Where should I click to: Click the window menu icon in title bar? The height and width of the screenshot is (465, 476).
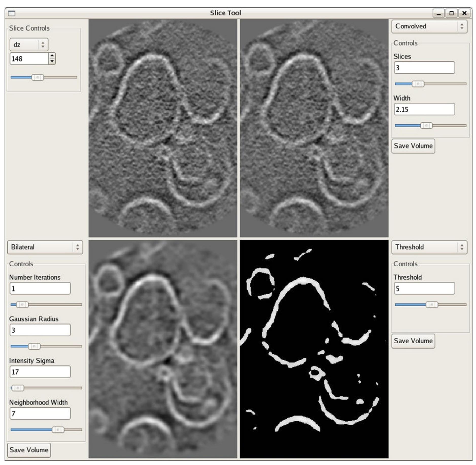click(12, 13)
